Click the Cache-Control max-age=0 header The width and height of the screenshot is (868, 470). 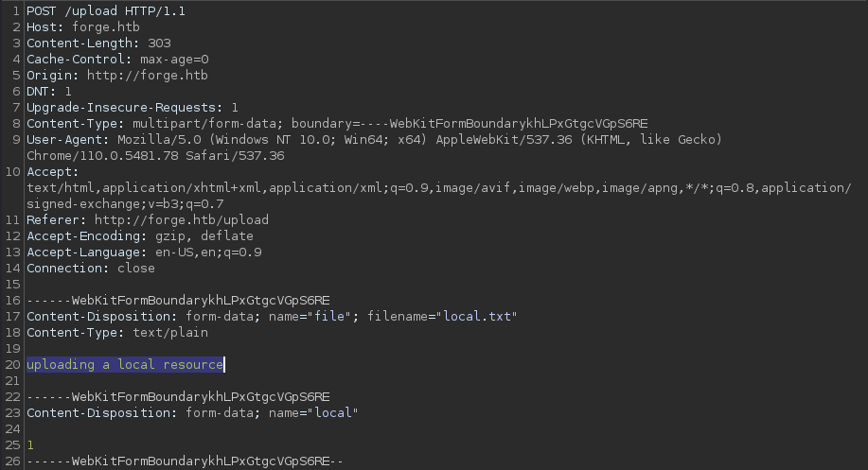117,60
